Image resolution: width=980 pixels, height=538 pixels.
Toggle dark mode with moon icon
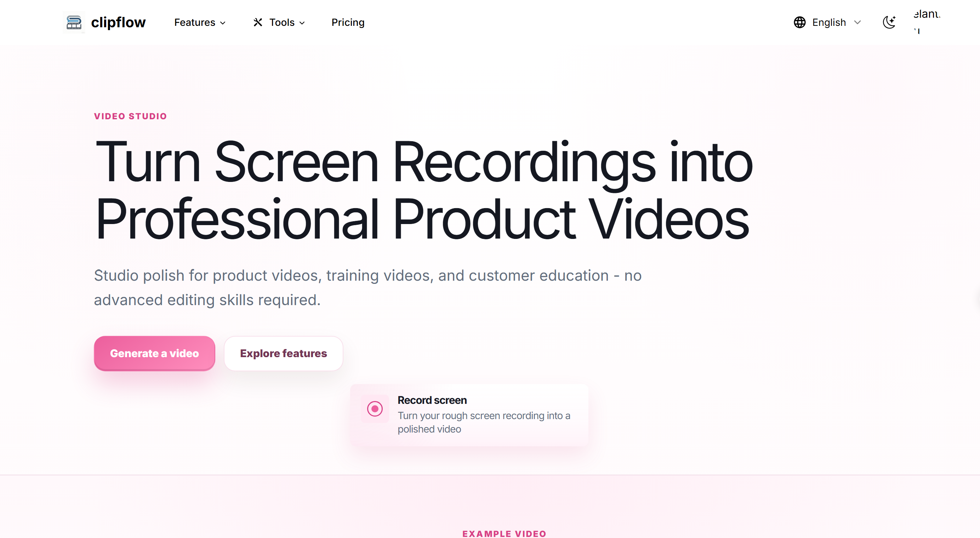(x=889, y=22)
